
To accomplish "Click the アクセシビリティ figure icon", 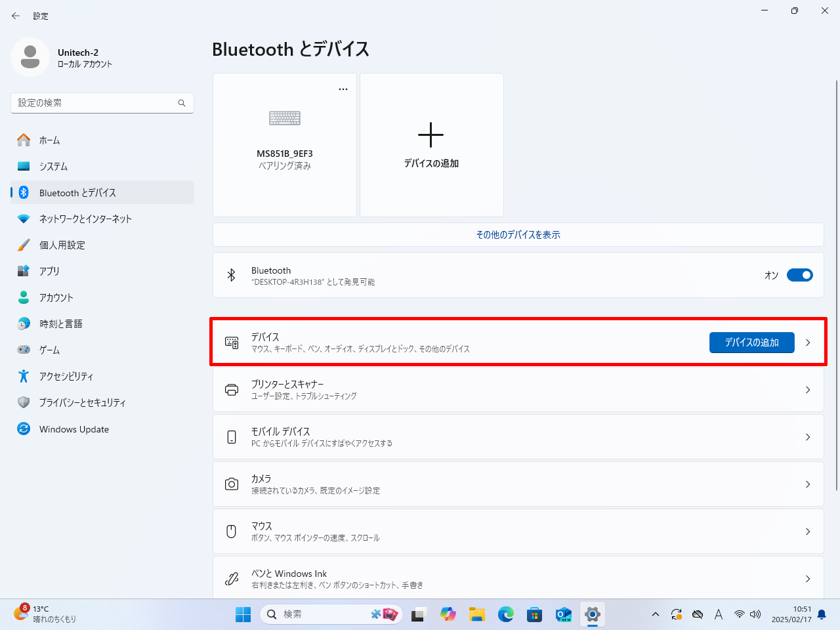I will 24,376.
